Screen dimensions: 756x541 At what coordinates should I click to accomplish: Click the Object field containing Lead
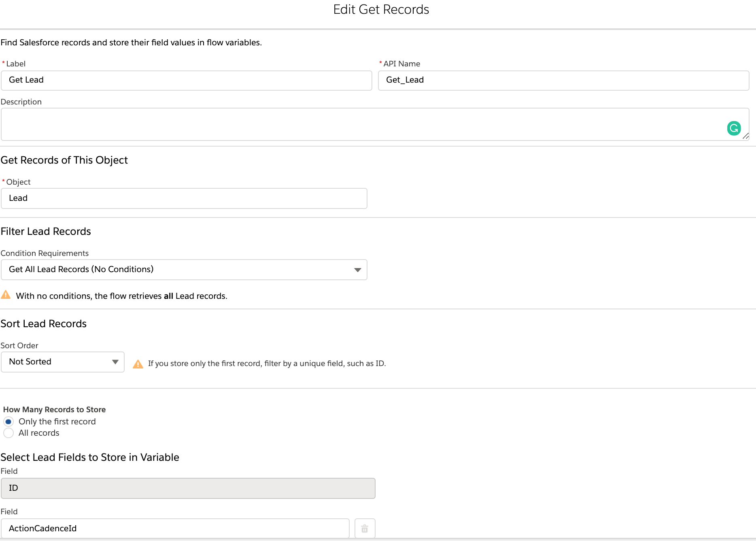[x=184, y=198]
